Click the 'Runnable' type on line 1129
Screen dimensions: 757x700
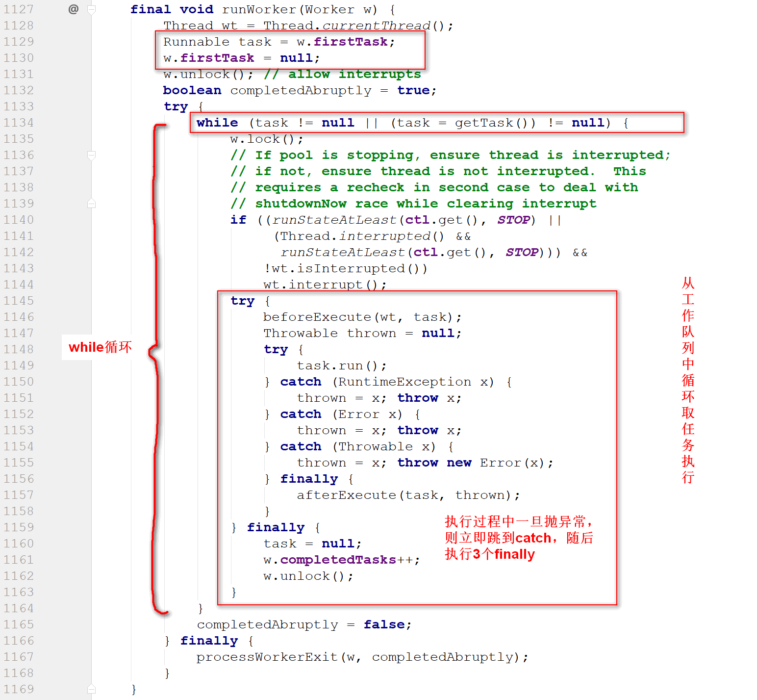tap(196, 42)
